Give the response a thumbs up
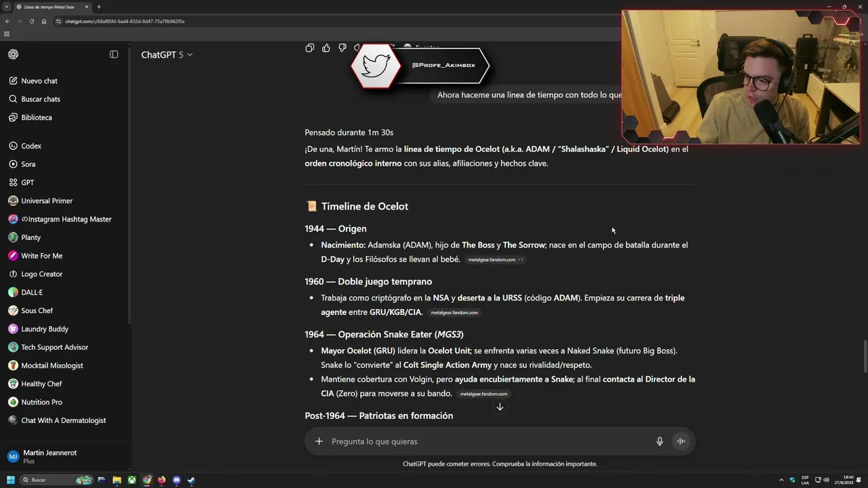 click(x=326, y=47)
